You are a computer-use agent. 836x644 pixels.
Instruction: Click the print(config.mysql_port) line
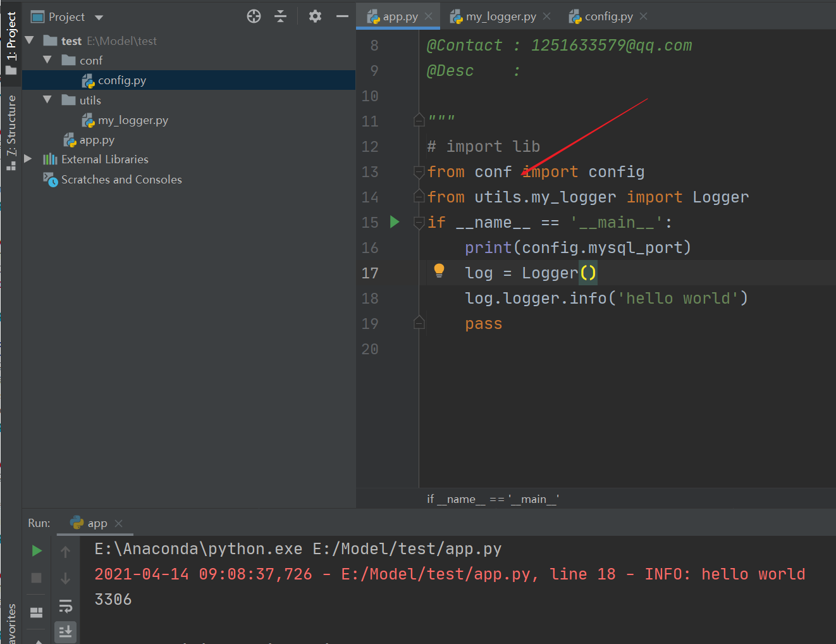coord(578,247)
